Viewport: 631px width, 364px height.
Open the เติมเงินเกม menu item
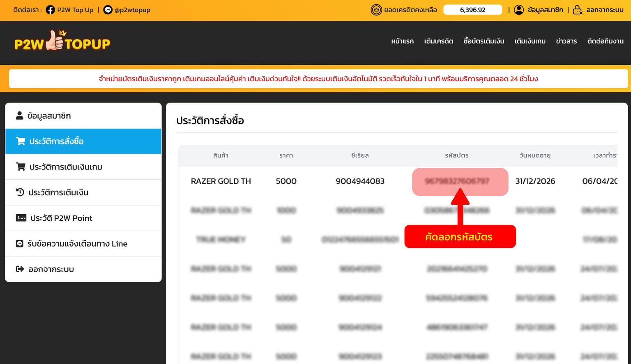point(530,41)
